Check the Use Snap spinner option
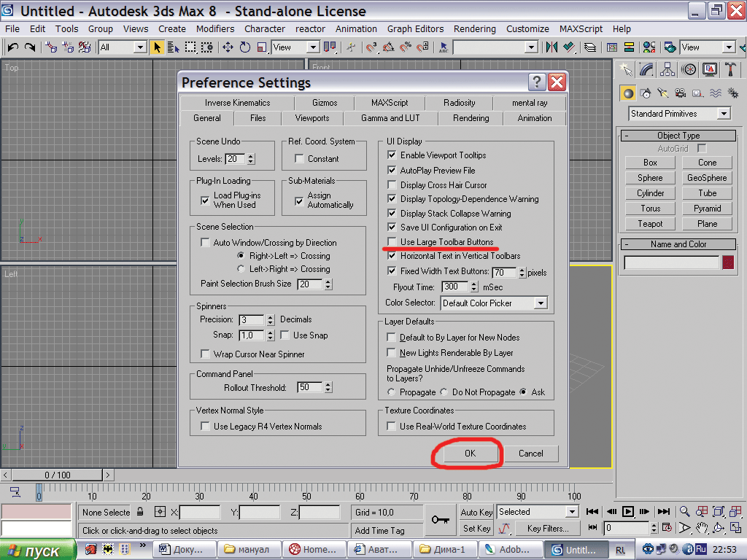 click(x=285, y=335)
